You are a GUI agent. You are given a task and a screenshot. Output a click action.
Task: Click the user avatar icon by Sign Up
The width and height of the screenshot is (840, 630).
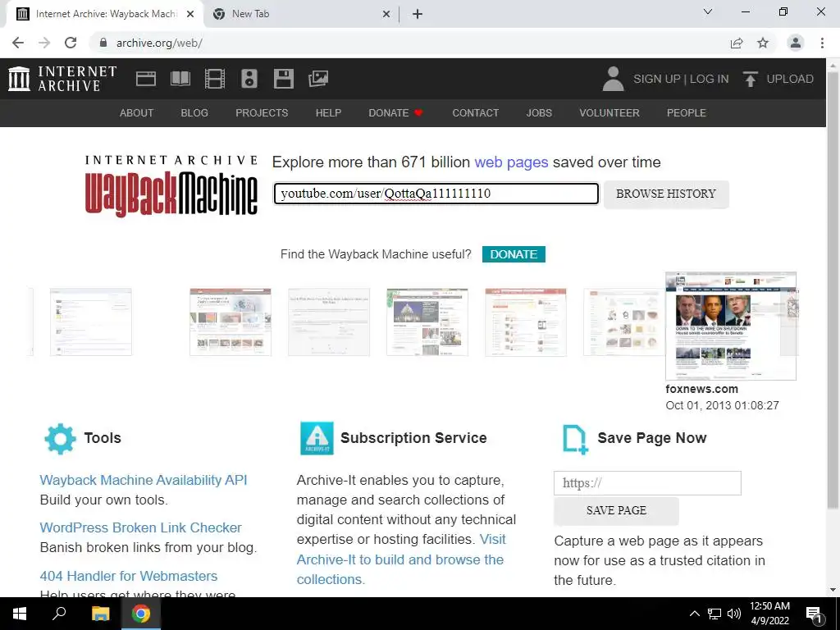(613, 79)
